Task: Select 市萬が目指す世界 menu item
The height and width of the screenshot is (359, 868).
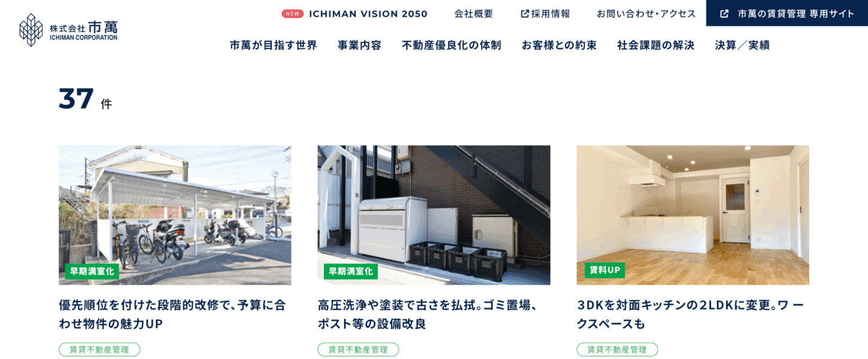Action: [274, 45]
